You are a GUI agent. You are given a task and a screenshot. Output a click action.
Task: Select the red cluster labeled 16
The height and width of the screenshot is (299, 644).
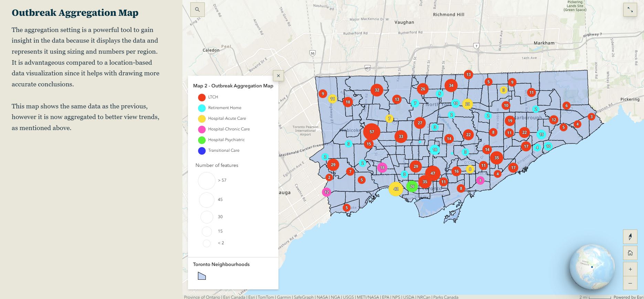pos(456,171)
